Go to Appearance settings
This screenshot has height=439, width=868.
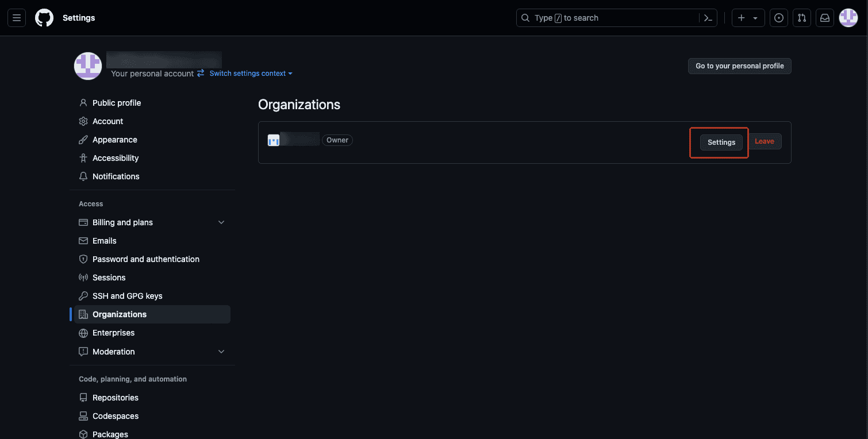coord(152,140)
